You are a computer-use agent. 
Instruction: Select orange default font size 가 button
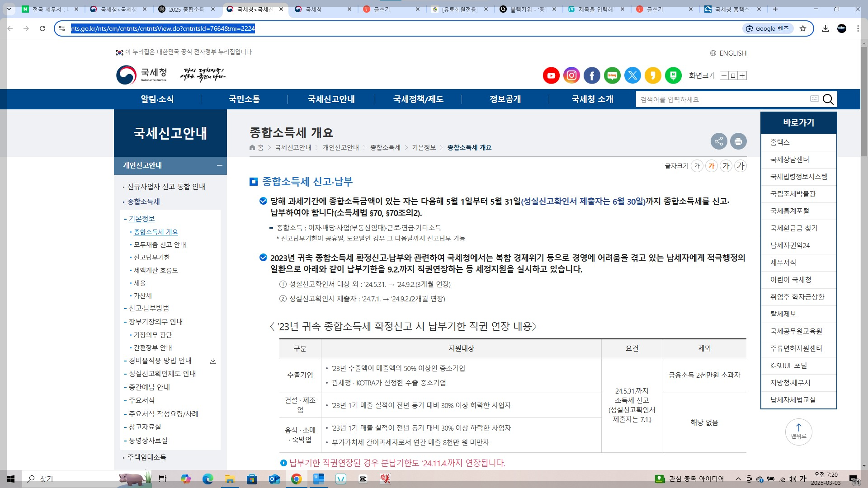[x=712, y=166]
